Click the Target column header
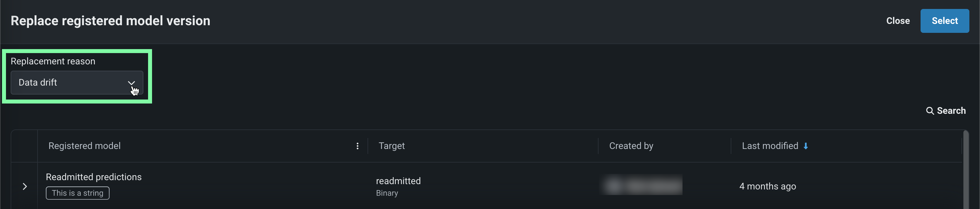This screenshot has height=209, width=980. click(391, 146)
